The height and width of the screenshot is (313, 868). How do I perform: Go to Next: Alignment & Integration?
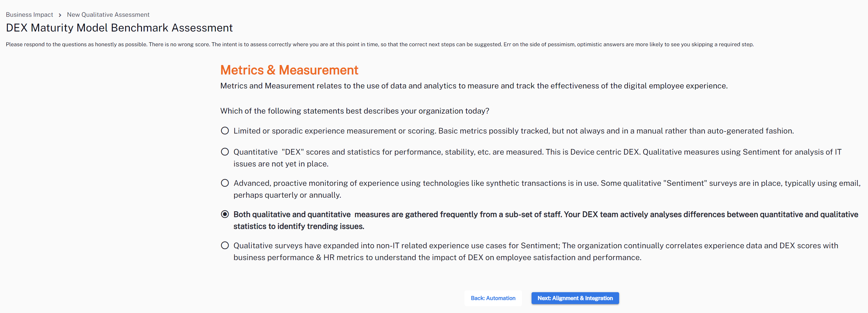coord(575,298)
